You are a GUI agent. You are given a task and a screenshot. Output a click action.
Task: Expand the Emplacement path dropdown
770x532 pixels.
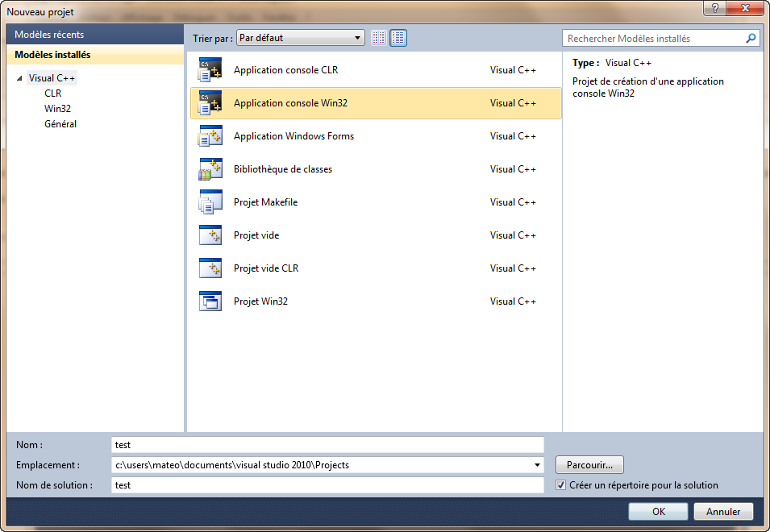pyautogui.click(x=538, y=465)
